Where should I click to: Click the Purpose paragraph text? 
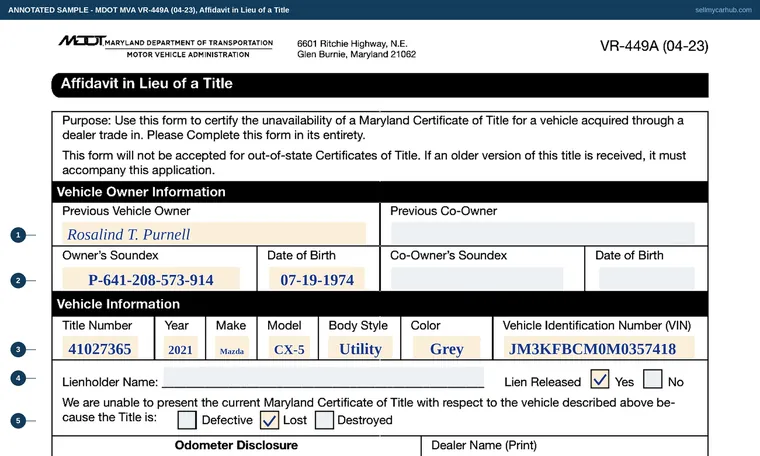point(373,127)
